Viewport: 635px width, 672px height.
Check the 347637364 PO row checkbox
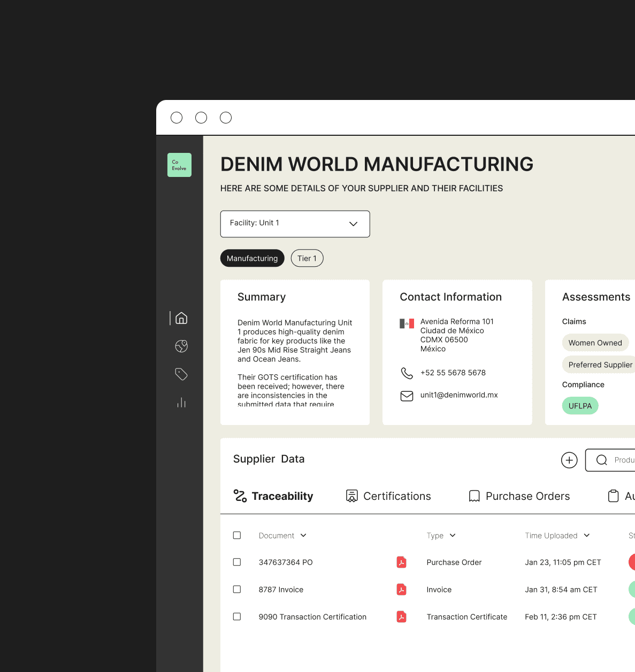click(x=237, y=562)
